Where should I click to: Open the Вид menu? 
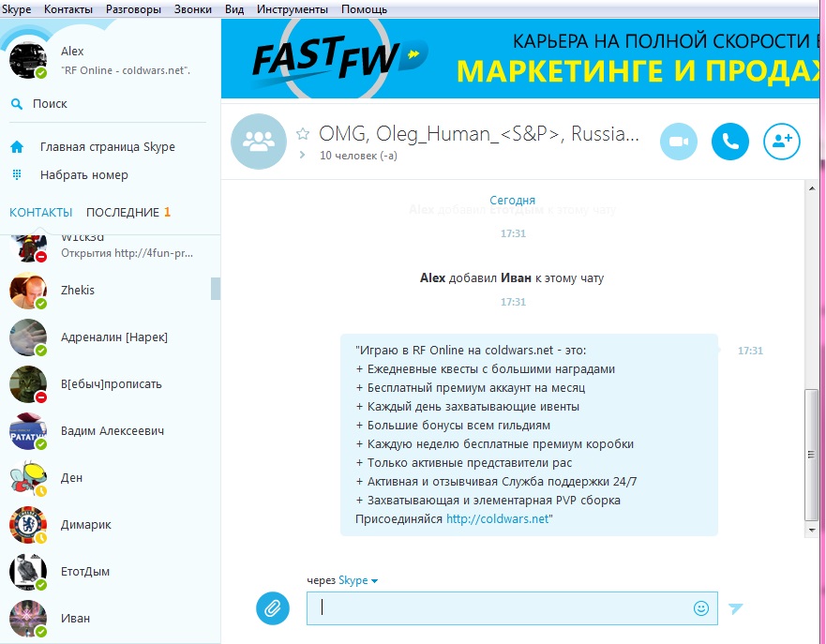click(234, 9)
